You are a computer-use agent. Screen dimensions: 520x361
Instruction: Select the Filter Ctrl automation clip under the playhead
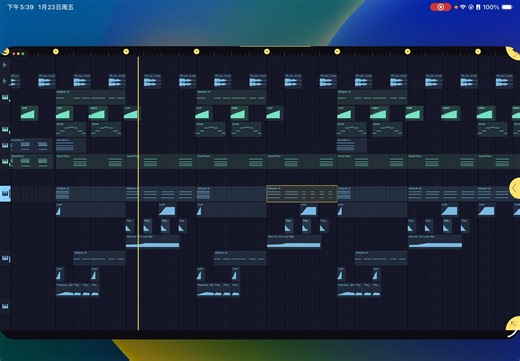pyautogui.click(x=153, y=242)
